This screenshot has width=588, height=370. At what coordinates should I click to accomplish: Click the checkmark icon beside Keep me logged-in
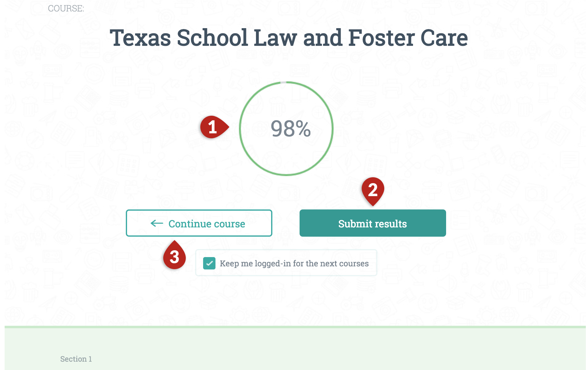[x=209, y=263]
